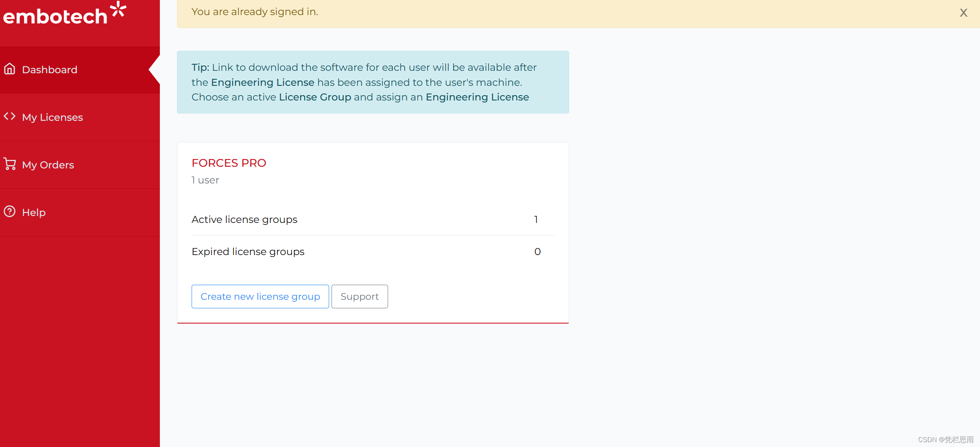
Task: Click the 'You are already signed in.' message
Action: coord(255,12)
